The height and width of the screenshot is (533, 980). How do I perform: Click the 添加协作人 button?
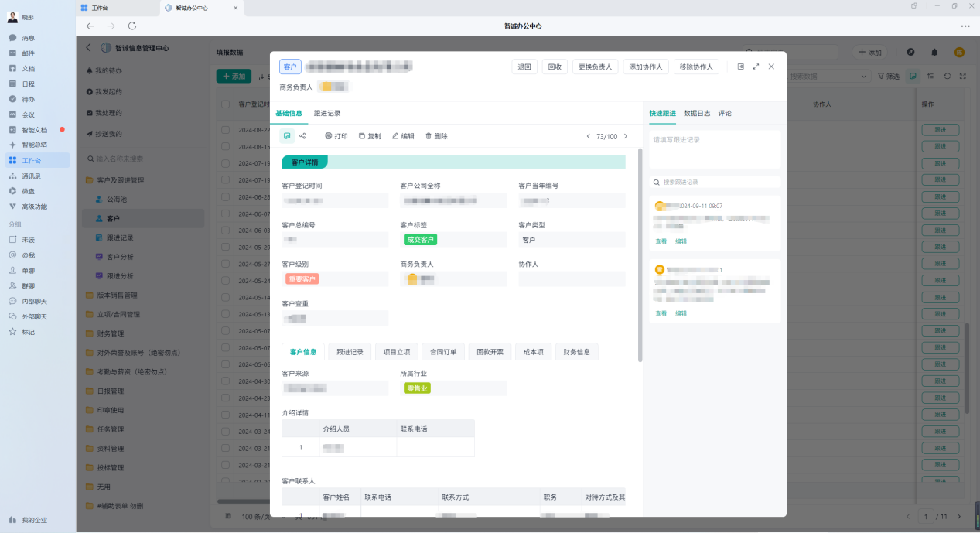tap(646, 67)
